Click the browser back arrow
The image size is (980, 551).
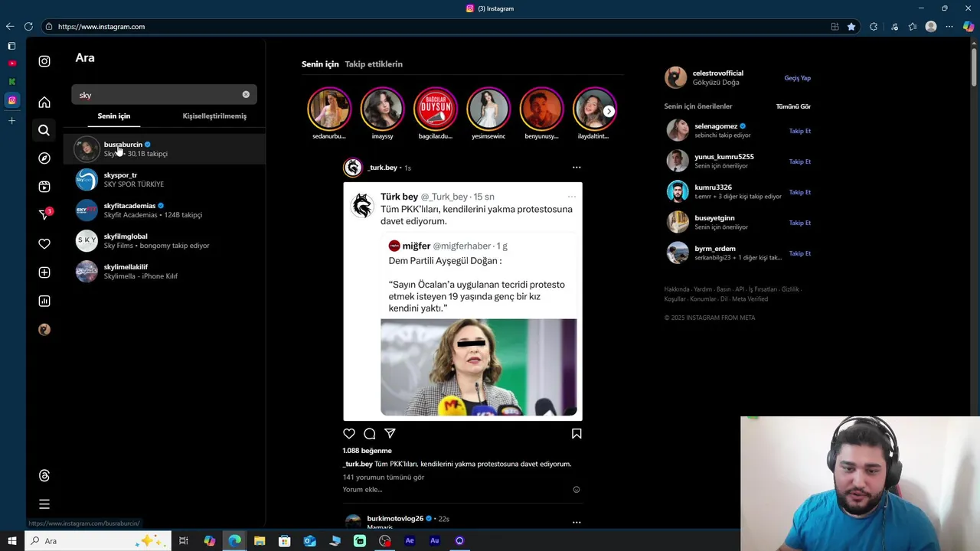pyautogui.click(x=10, y=27)
